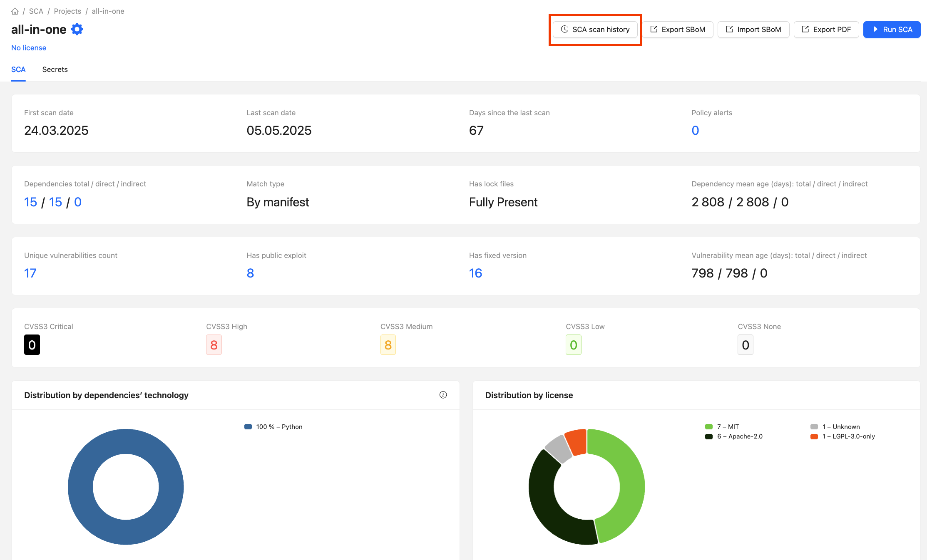
Task: Open Has public exploit count 8
Action: pyautogui.click(x=250, y=273)
